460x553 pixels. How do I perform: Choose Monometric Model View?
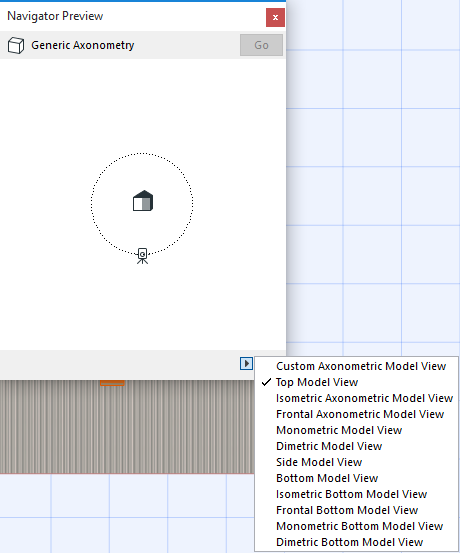(x=356, y=430)
